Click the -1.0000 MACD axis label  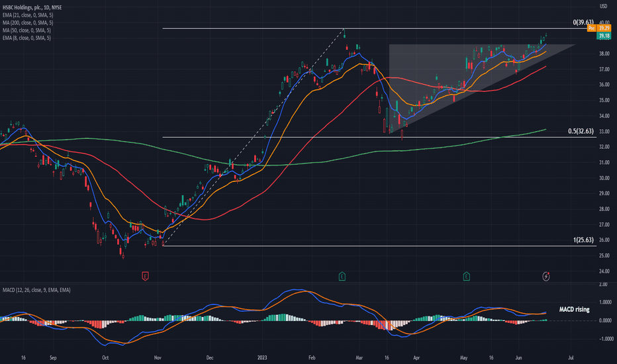[x=606, y=339]
